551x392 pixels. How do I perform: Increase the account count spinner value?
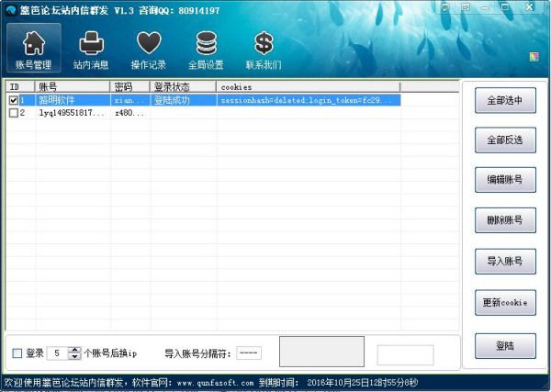75,349
